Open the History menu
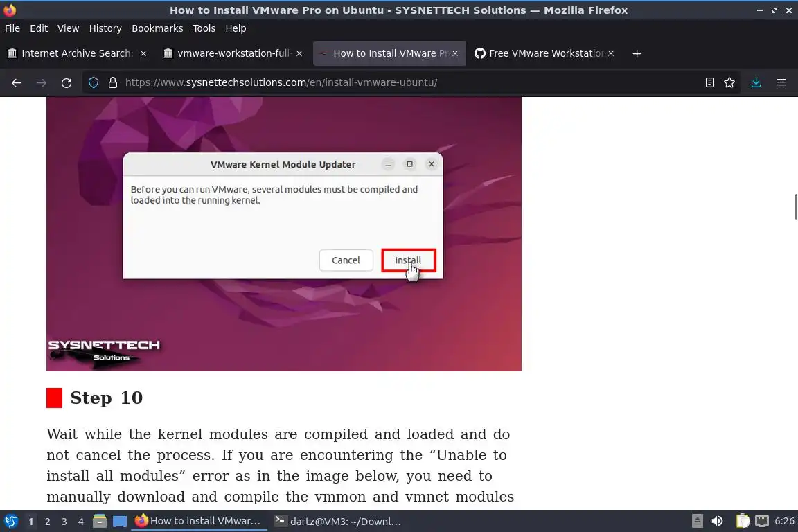Screen dimensions: 798x532 (x=105, y=28)
